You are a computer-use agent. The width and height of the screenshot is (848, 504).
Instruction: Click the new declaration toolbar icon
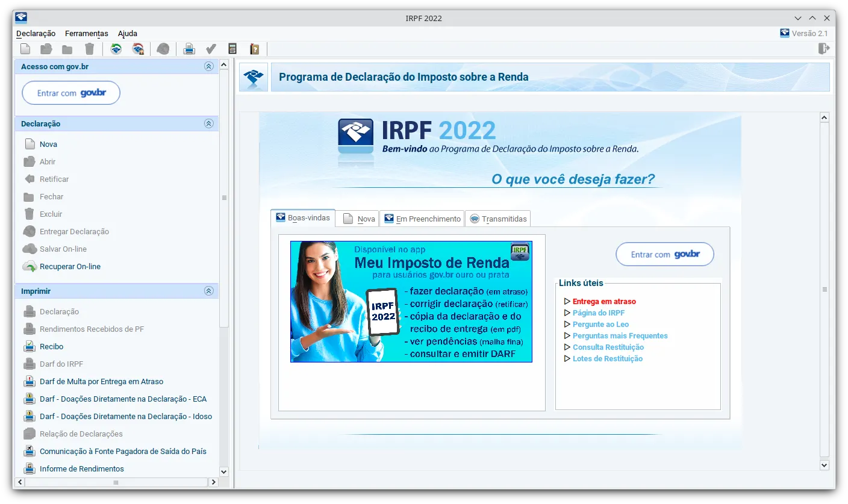(x=25, y=49)
